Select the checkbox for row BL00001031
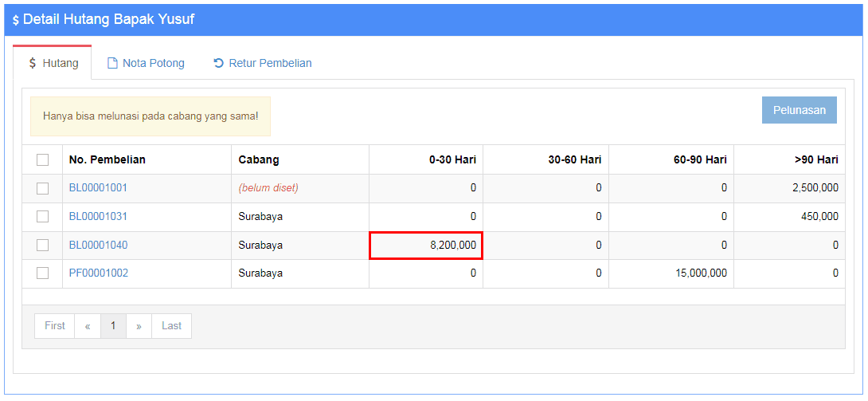Viewport: 868px width, 401px height. (42, 217)
